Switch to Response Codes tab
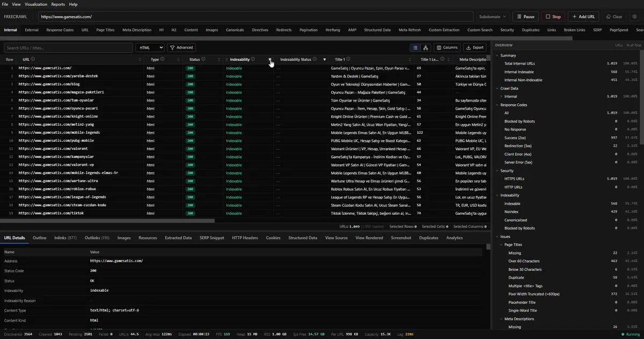The image size is (644, 339). [60, 30]
